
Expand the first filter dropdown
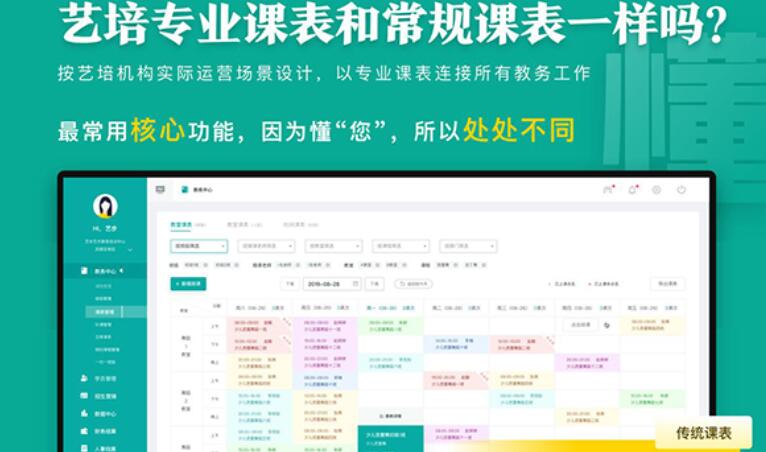(x=199, y=246)
